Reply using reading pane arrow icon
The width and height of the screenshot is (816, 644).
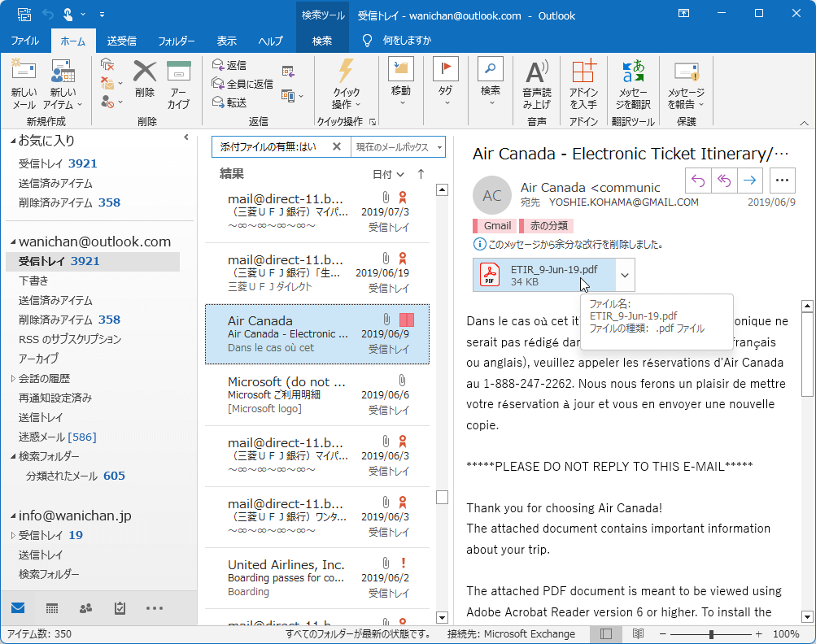(x=698, y=181)
